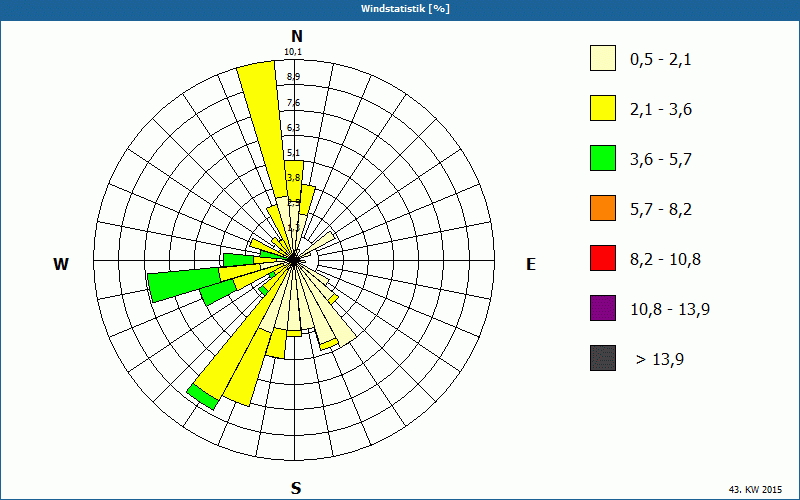Click the pale yellow 0,5 - 2,1 legend swatch
Screen dimensions: 800x500
pos(603,58)
